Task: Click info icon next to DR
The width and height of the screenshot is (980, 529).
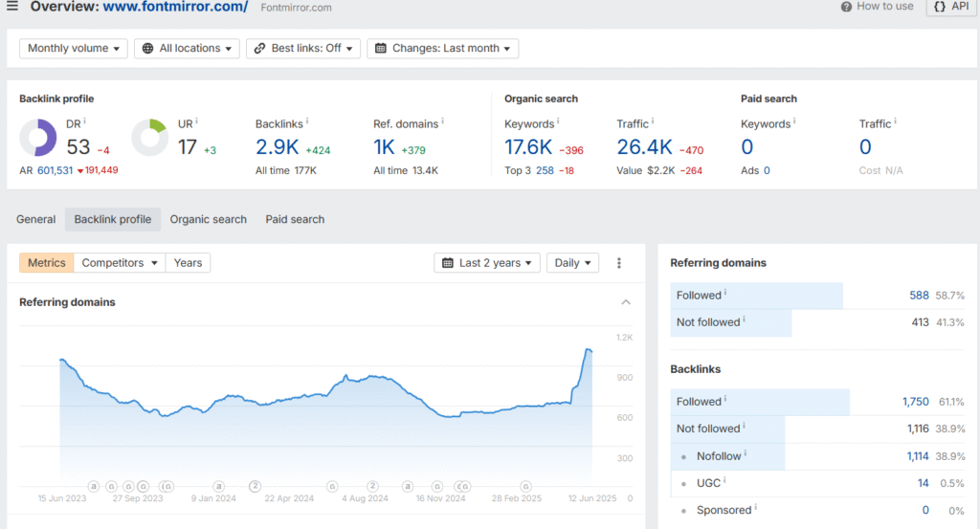Action: [84, 121]
